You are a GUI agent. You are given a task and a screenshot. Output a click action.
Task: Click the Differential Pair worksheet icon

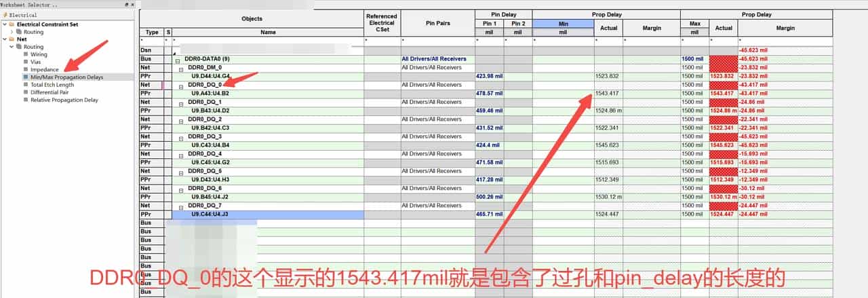[25, 92]
